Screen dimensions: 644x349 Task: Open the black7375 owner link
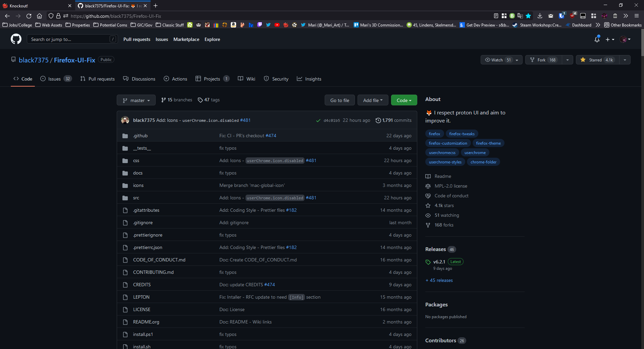34,60
